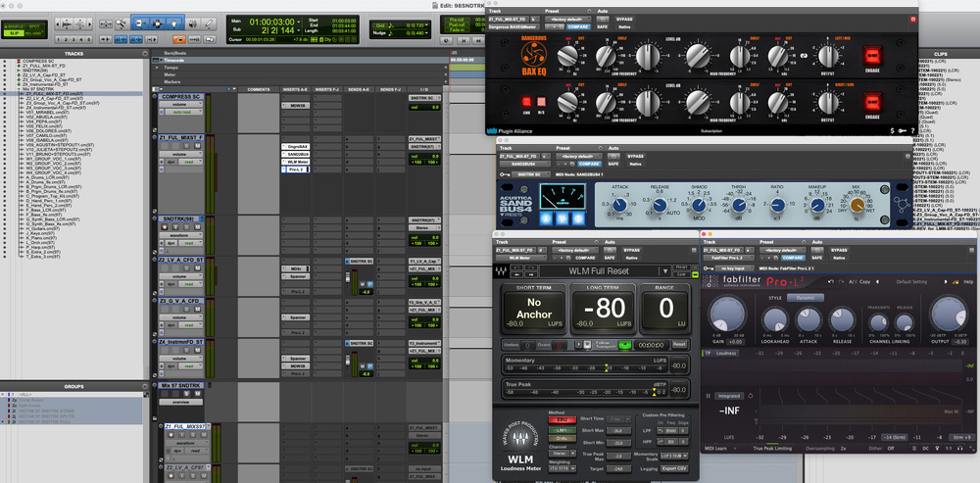980x483 pixels.
Task: Pause the Pro-L 2 loudness metering
Action: pyautogui.click(x=709, y=396)
